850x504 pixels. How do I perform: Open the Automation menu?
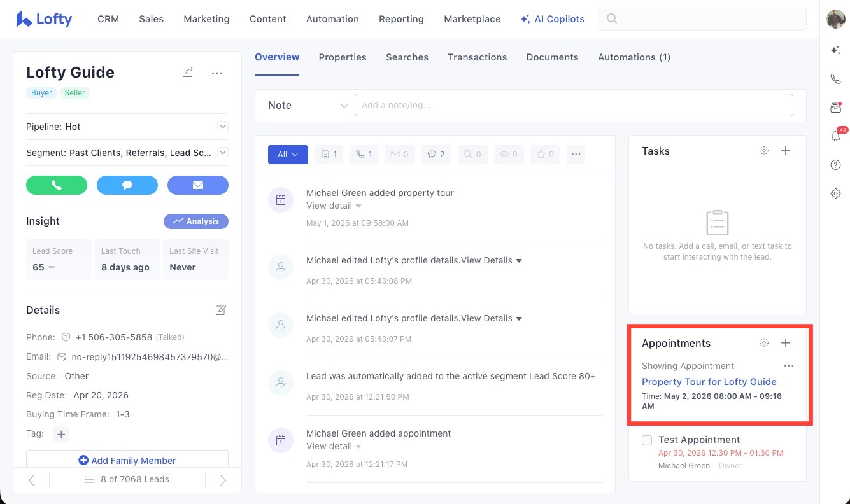(332, 19)
